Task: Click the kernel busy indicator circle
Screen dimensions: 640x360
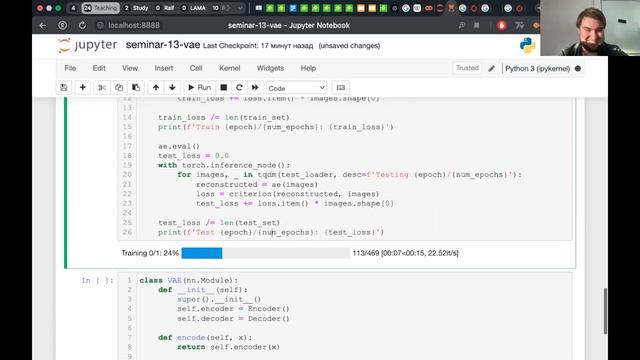Action: click(578, 69)
